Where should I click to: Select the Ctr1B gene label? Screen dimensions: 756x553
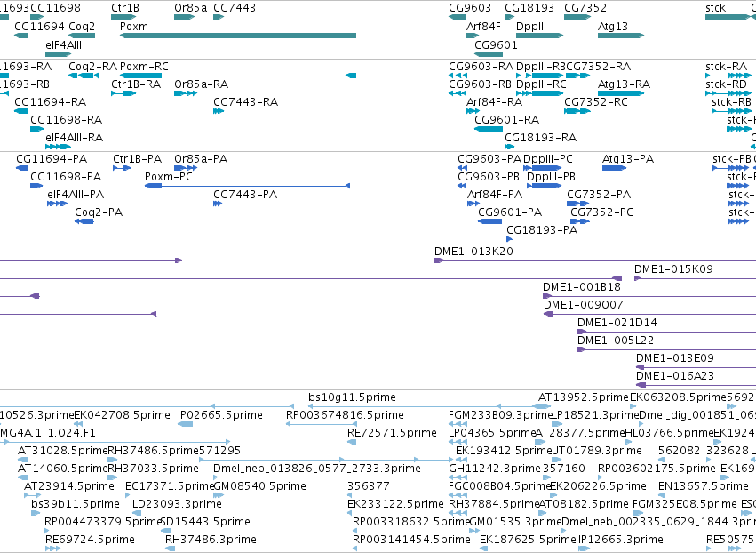click(125, 8)
